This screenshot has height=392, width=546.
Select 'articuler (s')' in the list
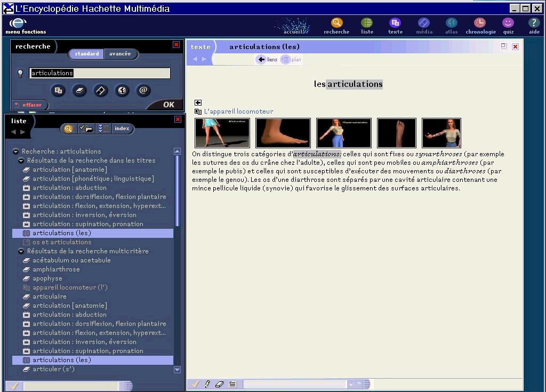(x=53, y=369)
